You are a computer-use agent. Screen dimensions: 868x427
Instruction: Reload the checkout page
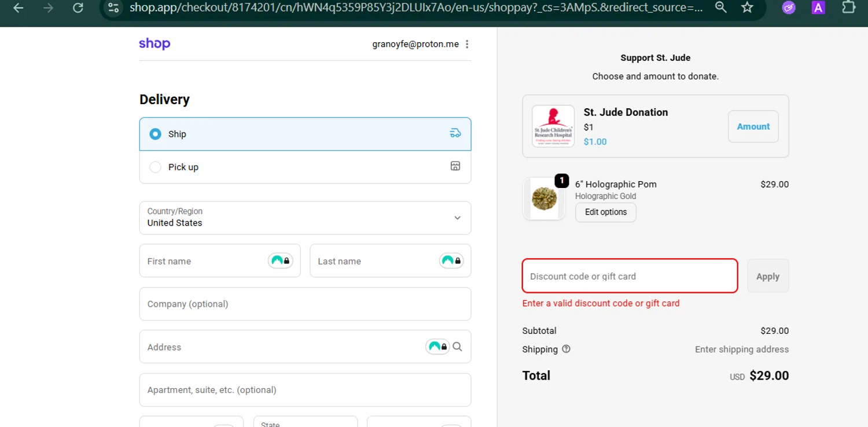(x=78, y=8)
